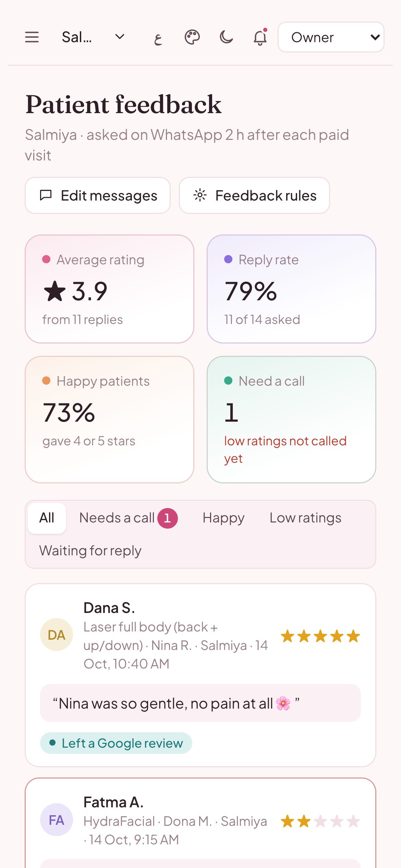
Task: Switch to Needs a call tab
Action: [129, 518]
